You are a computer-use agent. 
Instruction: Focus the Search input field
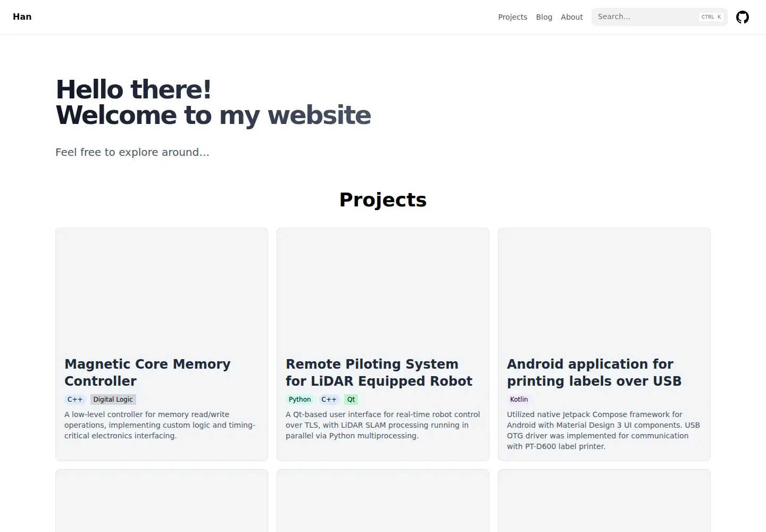pyautogui.click(x=660, y=17)
